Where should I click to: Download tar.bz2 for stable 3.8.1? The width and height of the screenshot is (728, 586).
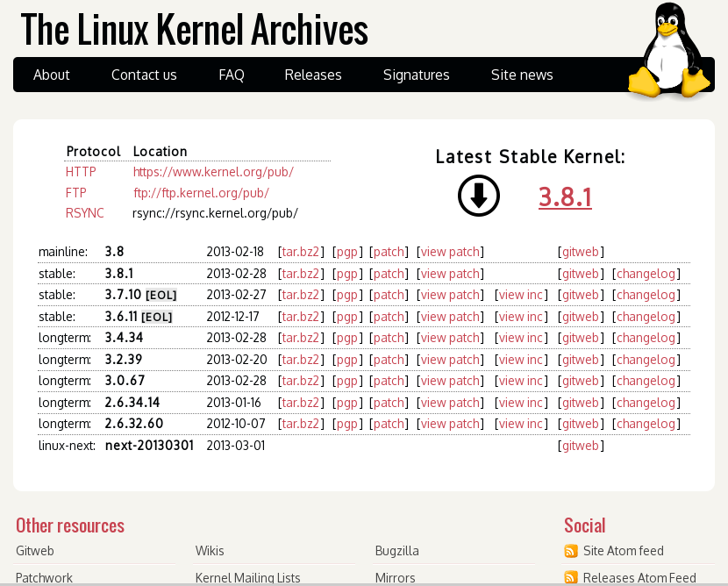(301, 274)
